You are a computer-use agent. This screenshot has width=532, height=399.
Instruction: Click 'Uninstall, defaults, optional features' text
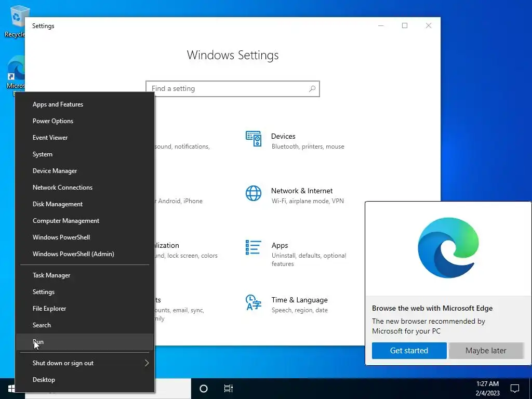[309, 260]
